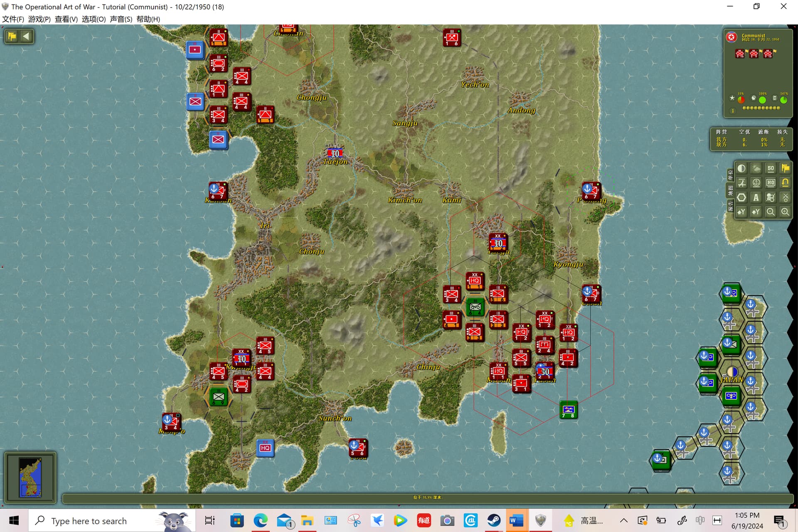Screen dimensions: 798x532
Task: Select the blue HQ unit near the south coast
Action: point(265,448)
